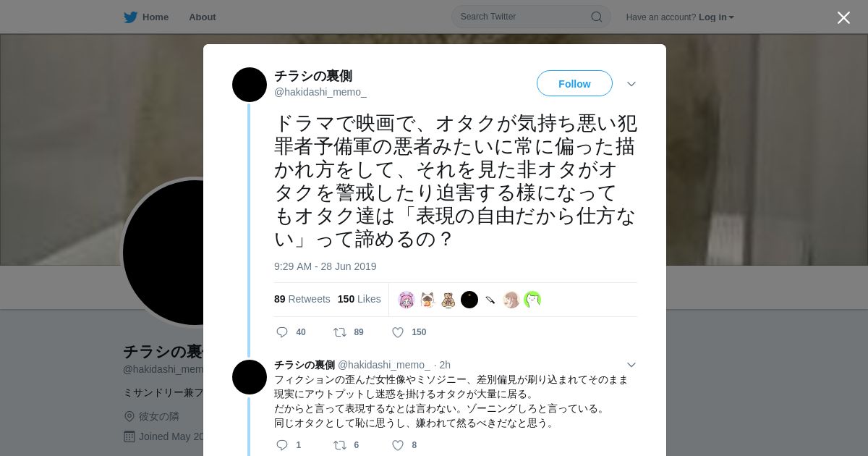This screenshot has width=868, height=456.
Task: View the 150 Likes list
Action: point(359,299)
